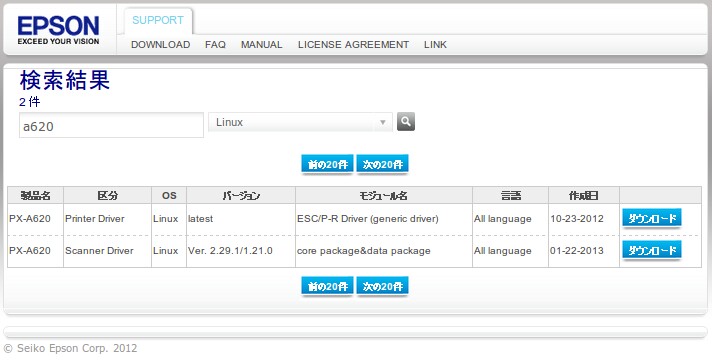Click the EPSON logo
The height and width of the screenshot is (361, 712).
pos(58,30)
